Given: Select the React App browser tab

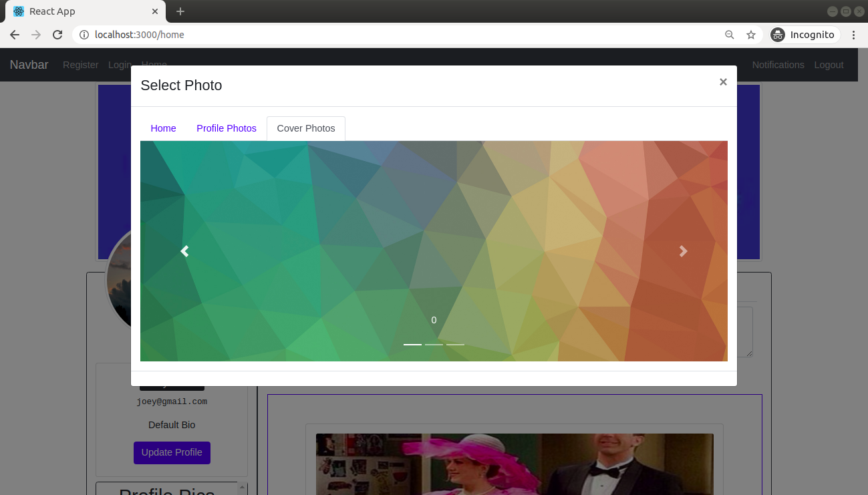Looking at the screenshot, I should tap(86, 11).
